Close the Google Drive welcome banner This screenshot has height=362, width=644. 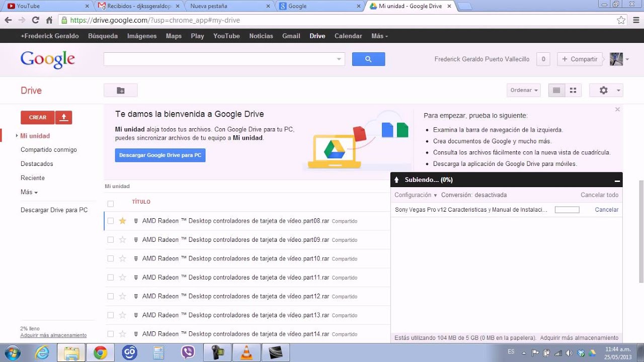[617, 109]
